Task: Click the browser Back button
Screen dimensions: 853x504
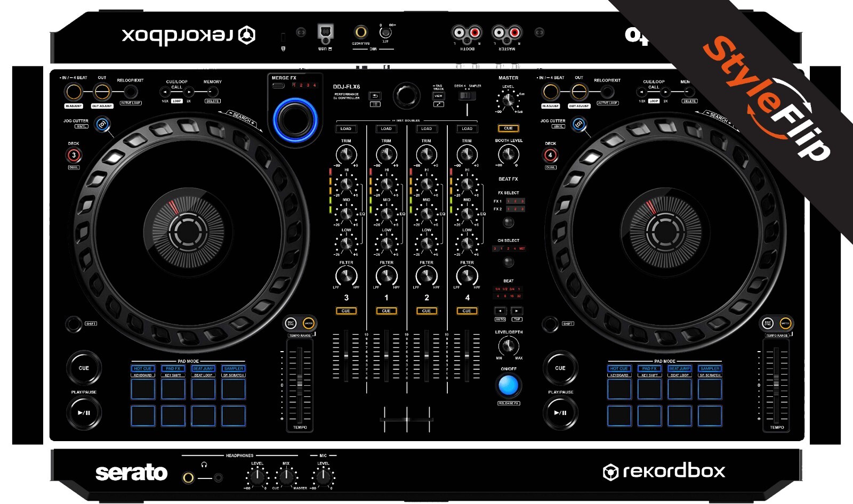Action: coord(375,96)
